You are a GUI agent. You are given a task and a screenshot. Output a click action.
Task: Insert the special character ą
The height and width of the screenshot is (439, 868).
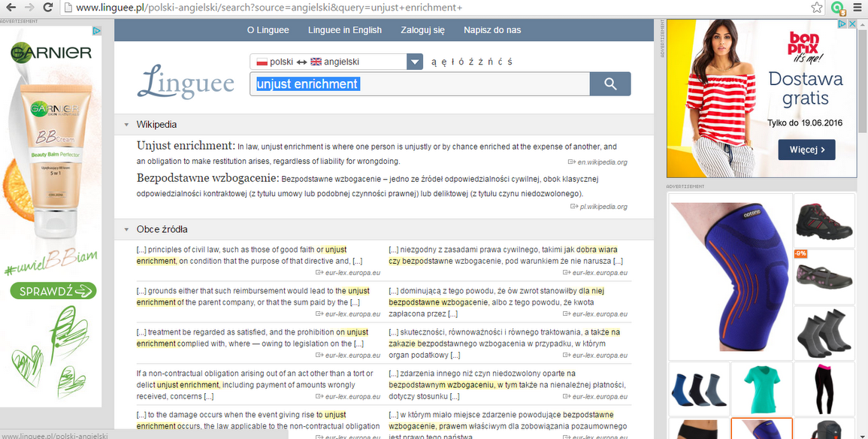434,62
